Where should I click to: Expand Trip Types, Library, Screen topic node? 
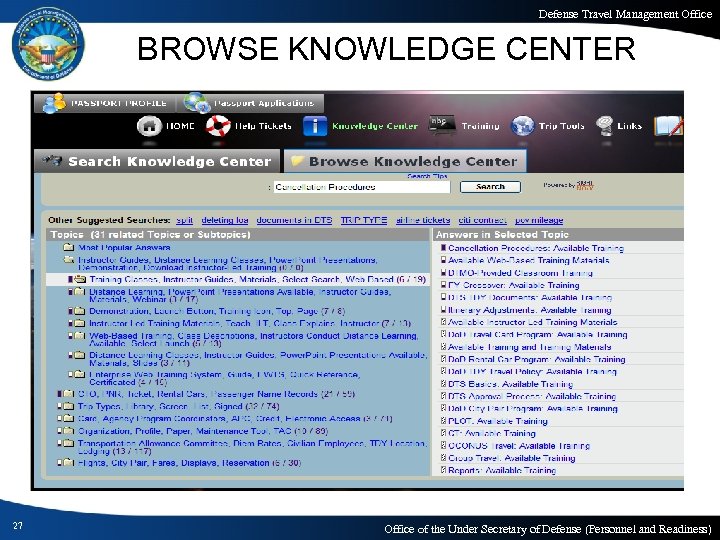(60, 406)
